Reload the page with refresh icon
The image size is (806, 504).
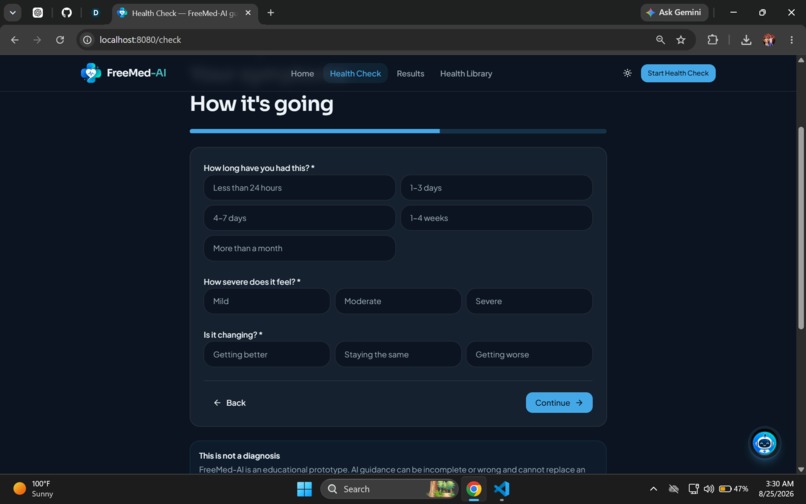pyautogui.click(x=60, y=40)
